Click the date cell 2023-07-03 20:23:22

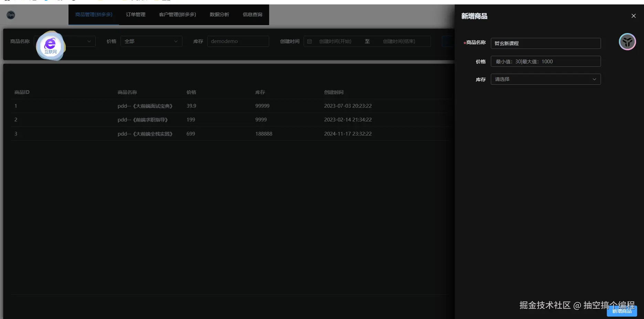[x=348, y=106]
